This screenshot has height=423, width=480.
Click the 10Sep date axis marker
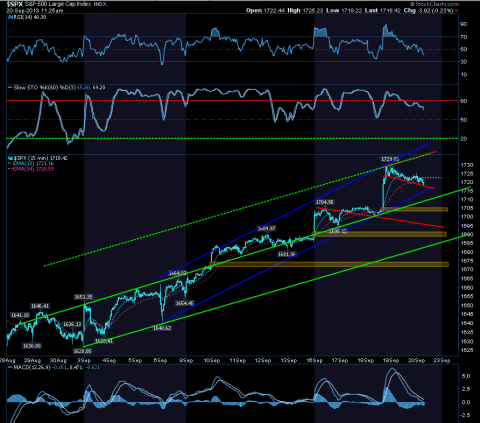(x=212, y=360)
